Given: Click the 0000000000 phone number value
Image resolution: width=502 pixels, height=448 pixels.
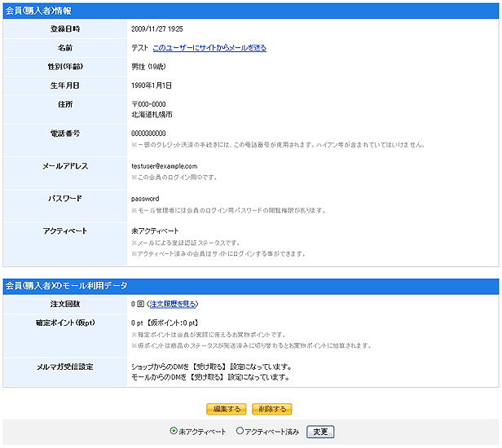Looking at the screenshot, I should coord(148,134).
